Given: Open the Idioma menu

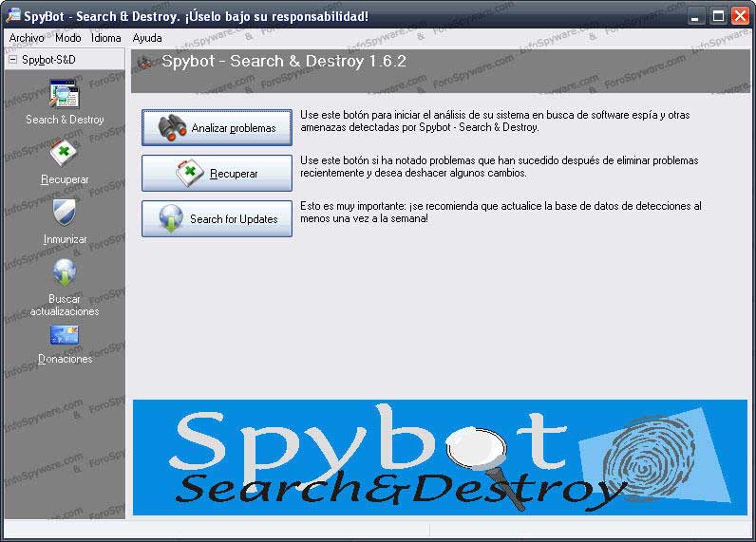Looking at the screenshot, I should [106, 38].
